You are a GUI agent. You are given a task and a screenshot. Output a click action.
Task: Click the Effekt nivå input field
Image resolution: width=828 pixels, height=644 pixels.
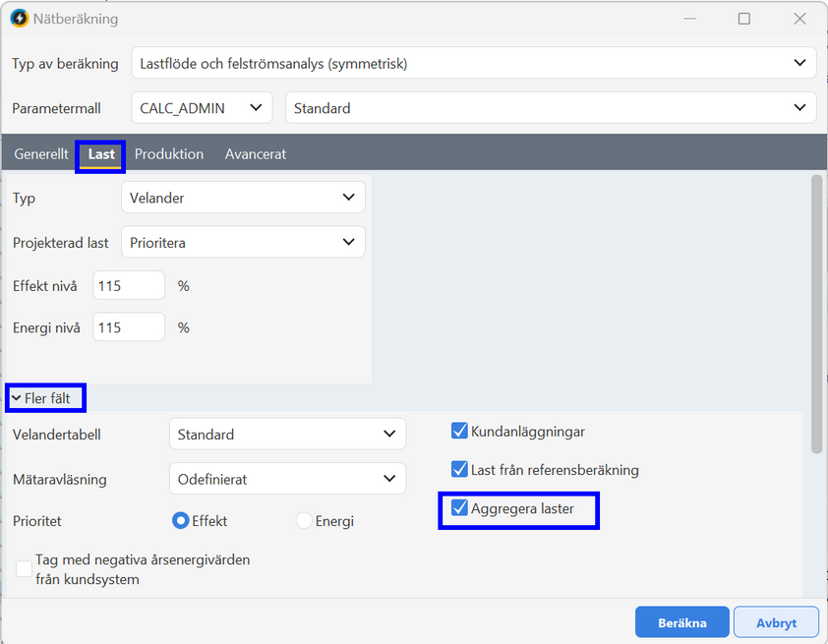click(x=129, y=285)
